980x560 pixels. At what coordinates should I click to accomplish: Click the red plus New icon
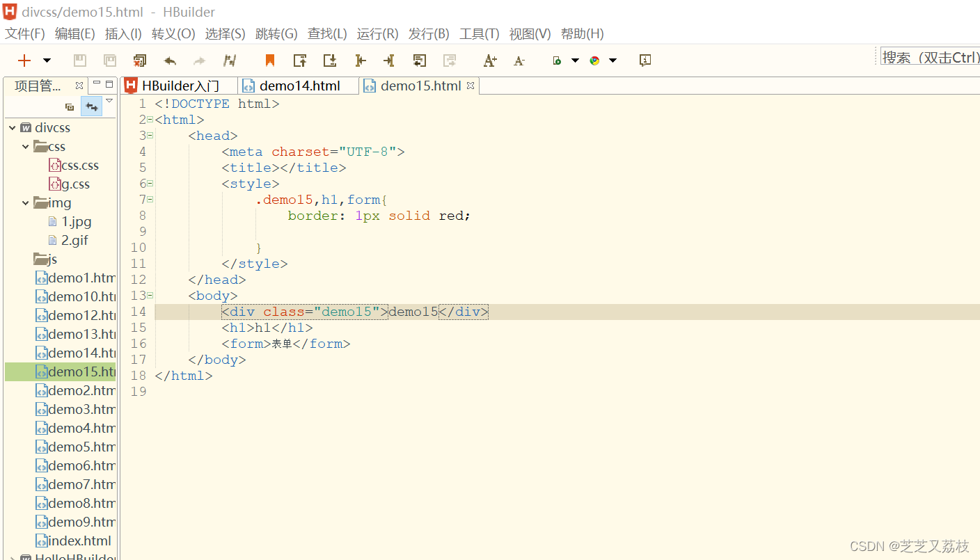pos(24,61)
